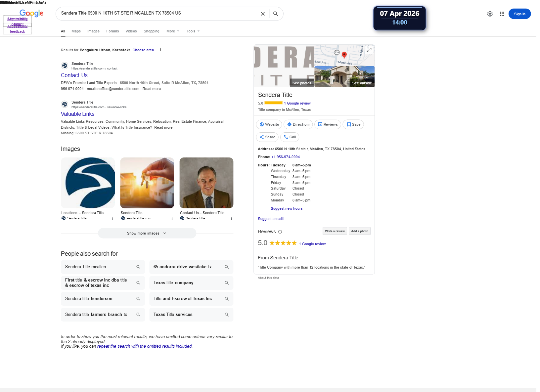The image size is (540, 392).
Task: Click search icon beside Sendera Title mcallen
Action: point(138,267)
